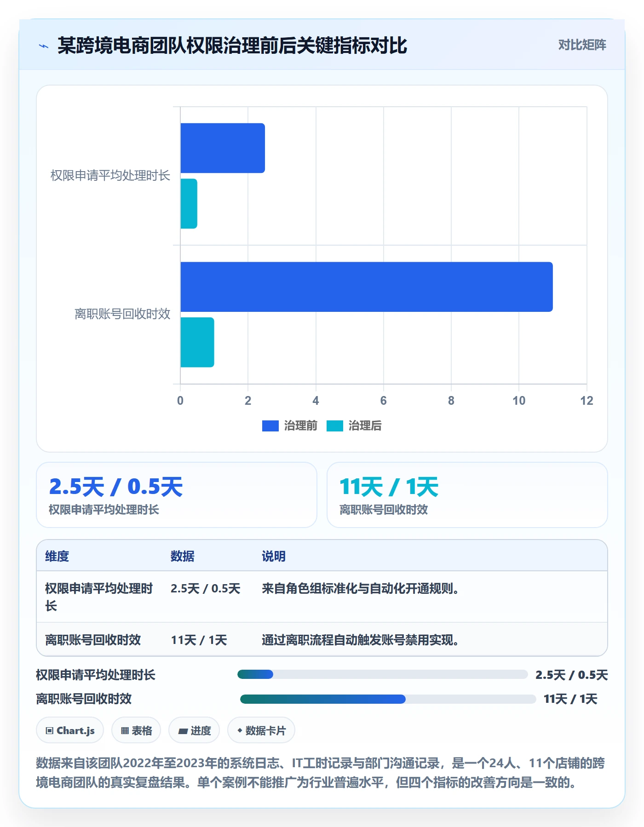Image resolution: width=644 pixels, height=827 pixels.
Task: Toggle the 治理后 legend swatch under the chart
Action: coord(335,426)
